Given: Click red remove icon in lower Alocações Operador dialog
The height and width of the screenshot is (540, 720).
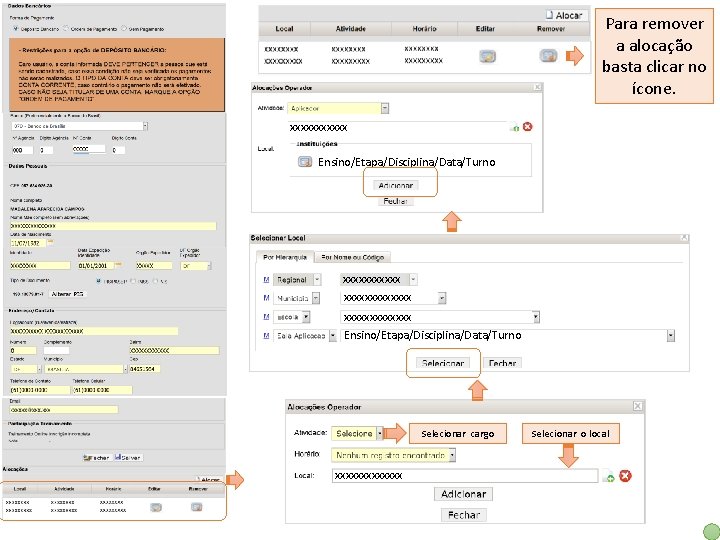Looking at the screenshot, I should tap(625, 476).
